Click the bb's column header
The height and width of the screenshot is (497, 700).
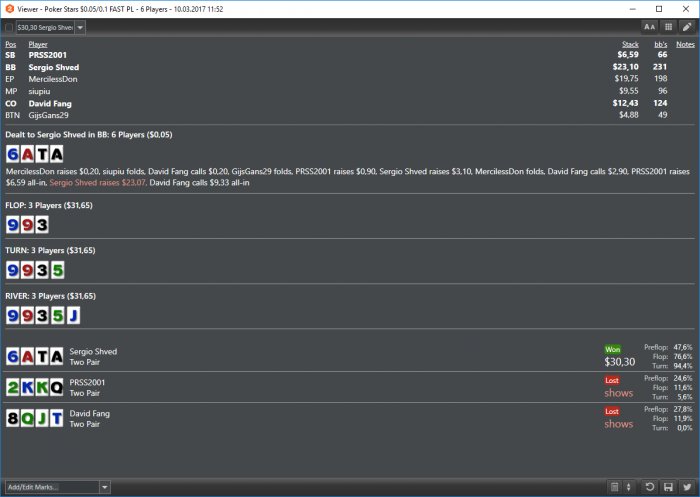(661, 44)
